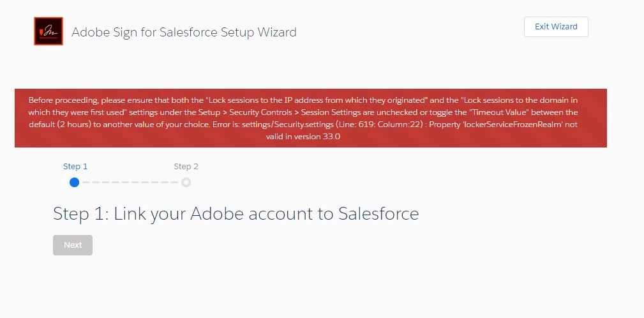Switch to the Step 2 label
Screen dimensions: 644x318
click(186, 167)
